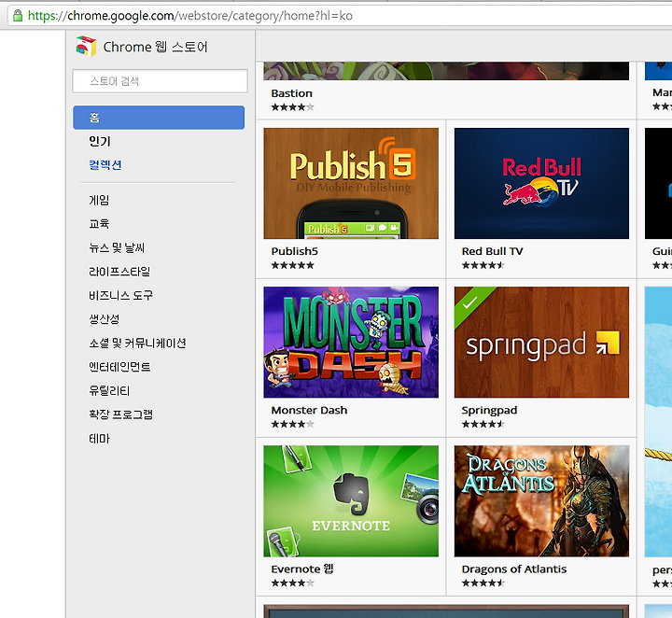
Task: Select the 홈 menu item
Action: click(159, 118)
